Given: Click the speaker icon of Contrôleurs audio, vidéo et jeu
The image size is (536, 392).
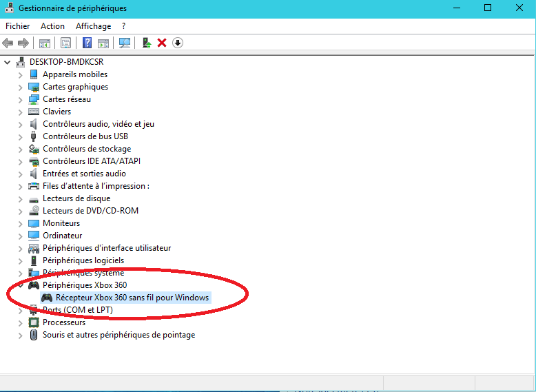Looking at the screenshot, I should tap(34, 124).
